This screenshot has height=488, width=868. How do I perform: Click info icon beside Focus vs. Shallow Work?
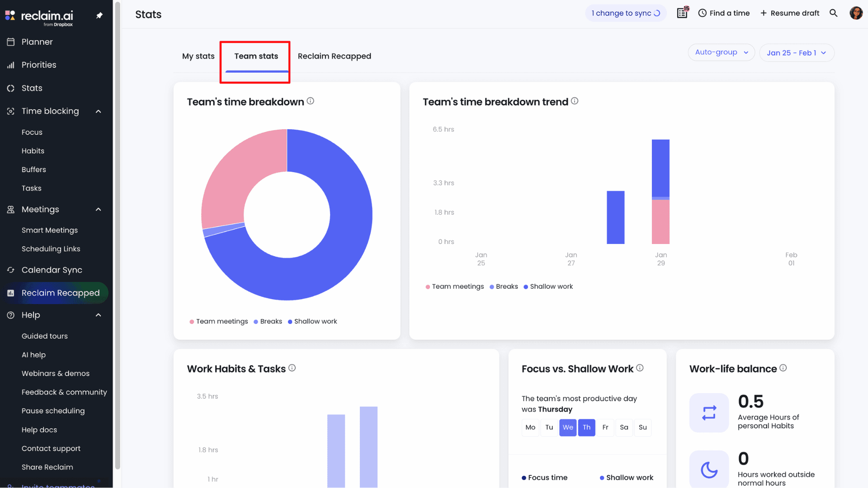point(640,368)
